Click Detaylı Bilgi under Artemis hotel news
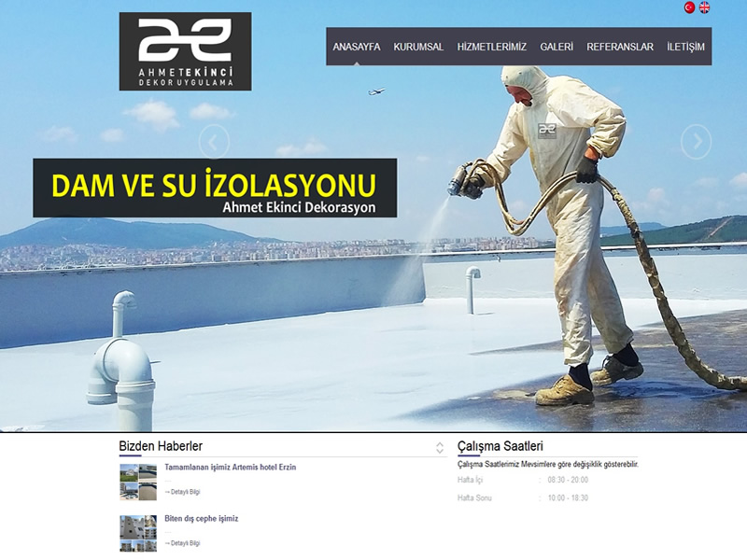Viewport: 747px width, 560px height. tap(183, 491)
